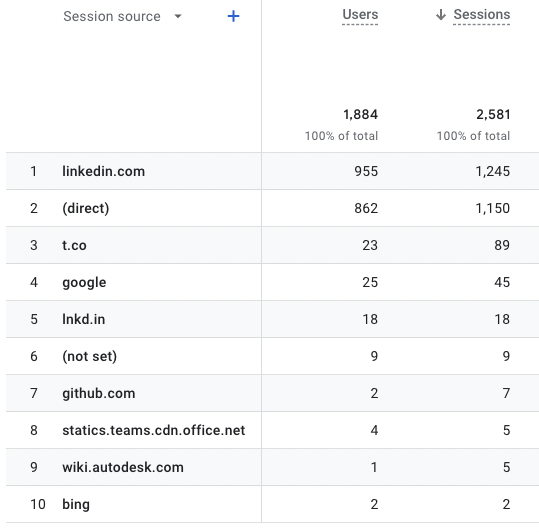Click the total users value 1,884

(360, 114)
